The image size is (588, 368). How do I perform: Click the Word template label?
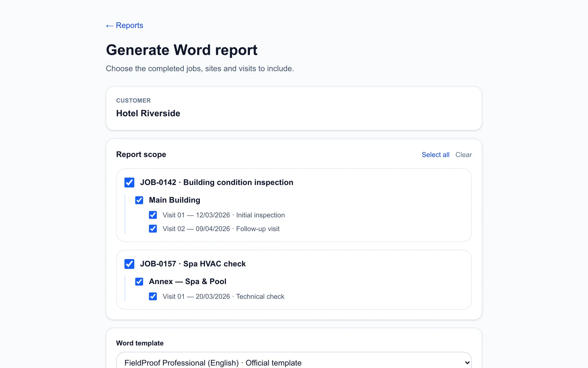140,343
